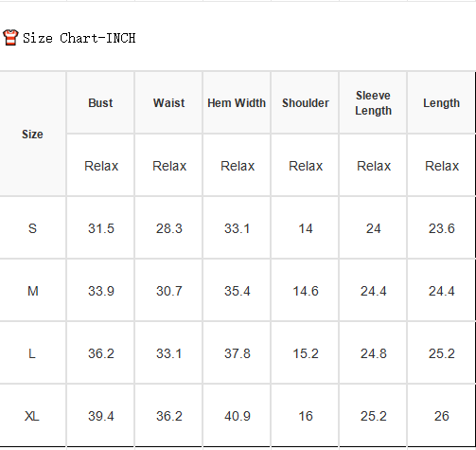Click the 30.7 waist value for M
The height and width of the screenshot is (450, 476).
pos(169,291)
